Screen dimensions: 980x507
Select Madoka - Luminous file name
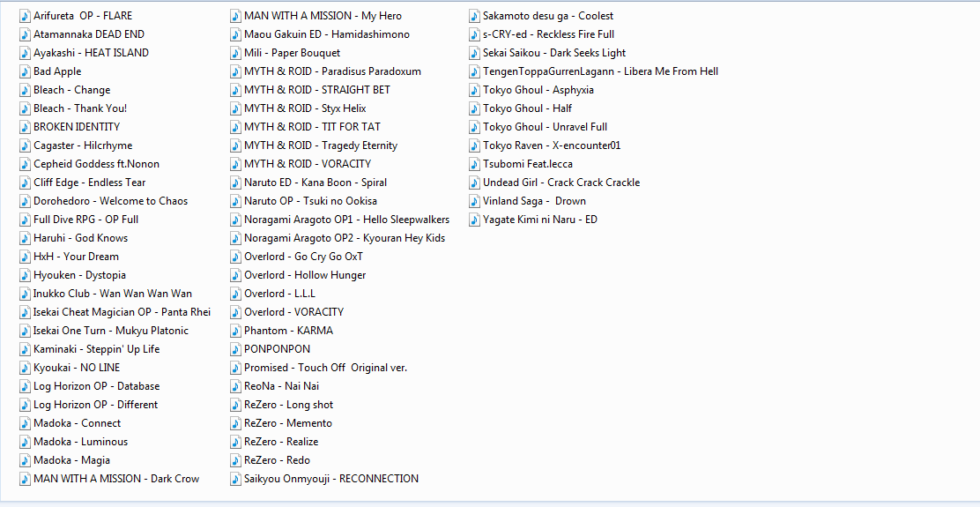[80, 442]
